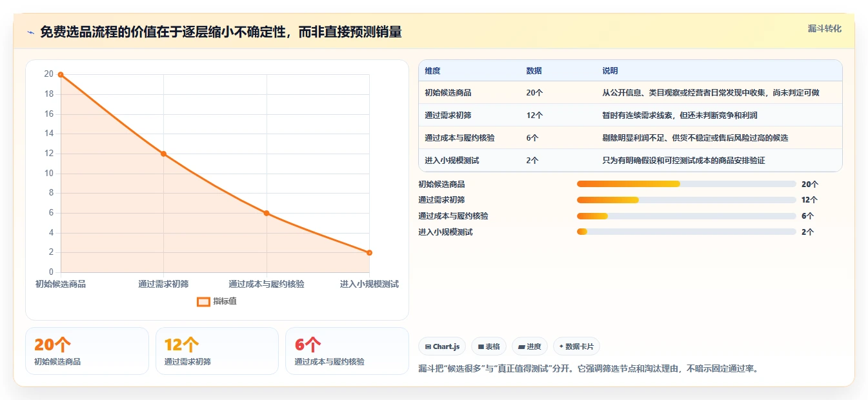Click the 初始候选商品 x-axis label
This screenshot has width=868, height=400.
coord(61,284)
